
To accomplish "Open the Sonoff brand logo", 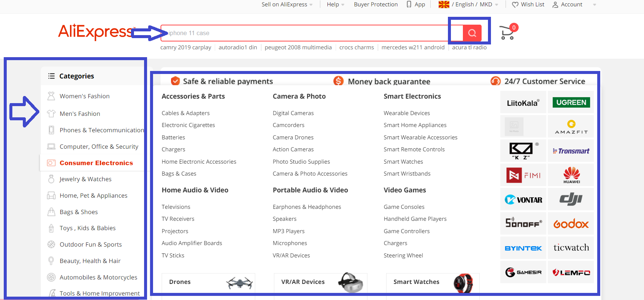I will click(523, 223).
